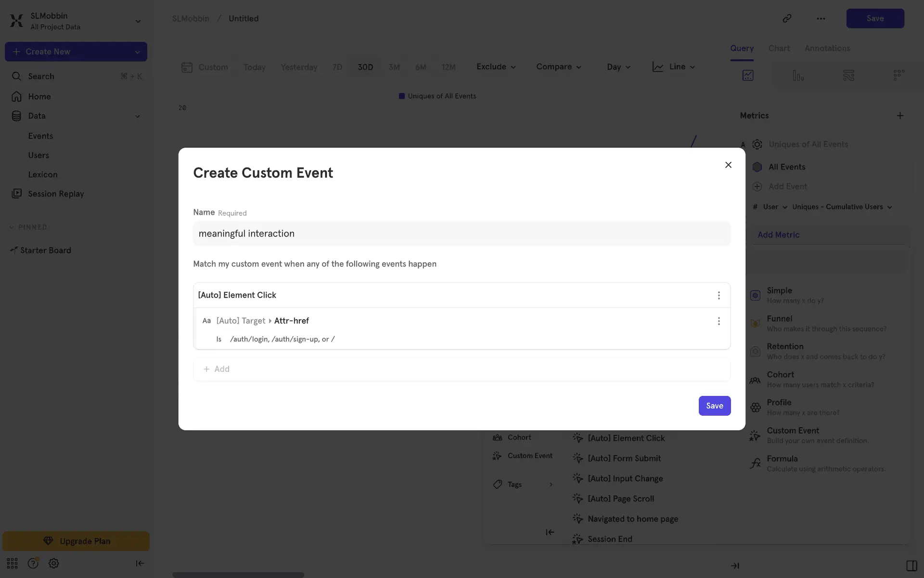Collapse the left sidebar

[x=140, y=563]
